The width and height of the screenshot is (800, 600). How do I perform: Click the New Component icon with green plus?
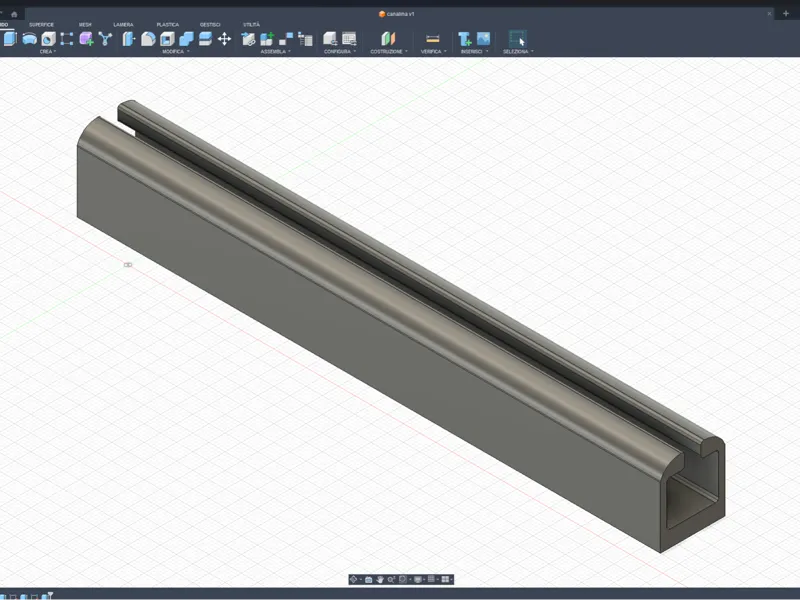[x=267, y=39]
